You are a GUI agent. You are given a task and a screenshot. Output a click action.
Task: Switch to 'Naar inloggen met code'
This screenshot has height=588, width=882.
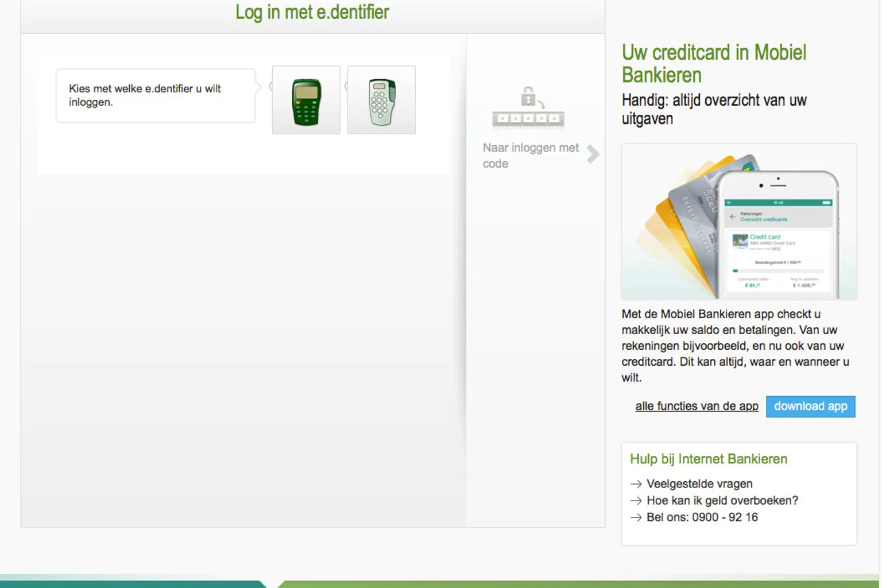(531, 155)
